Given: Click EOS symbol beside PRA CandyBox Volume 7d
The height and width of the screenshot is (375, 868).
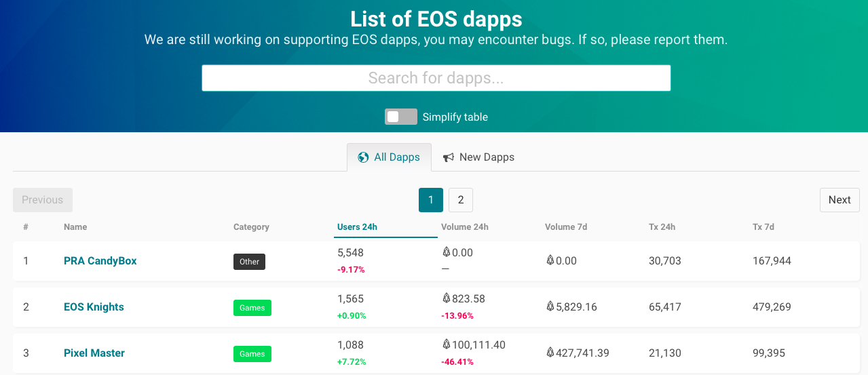Looking at the screenshot, I should coord(550,260).
